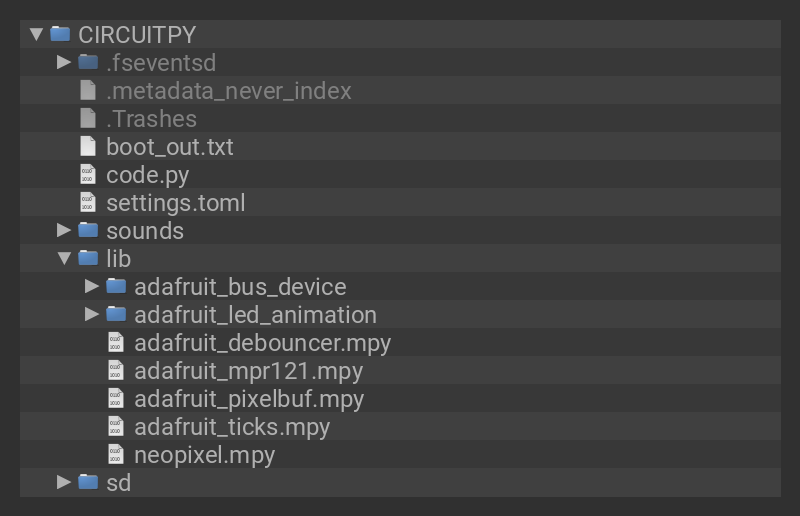Image resolution: width=800 pixels, height=516 pixels.
Task: Expand the .fseventsd folder
Action: click(x=64, y=62)
